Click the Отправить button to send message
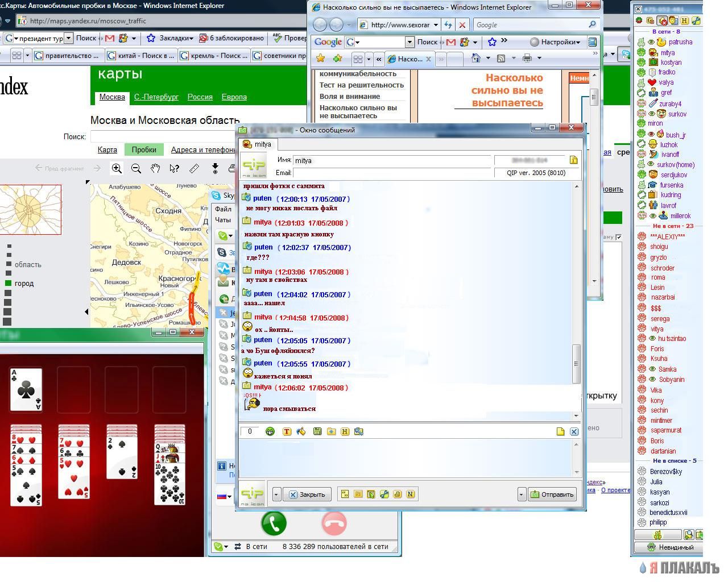 pos(552,494)
